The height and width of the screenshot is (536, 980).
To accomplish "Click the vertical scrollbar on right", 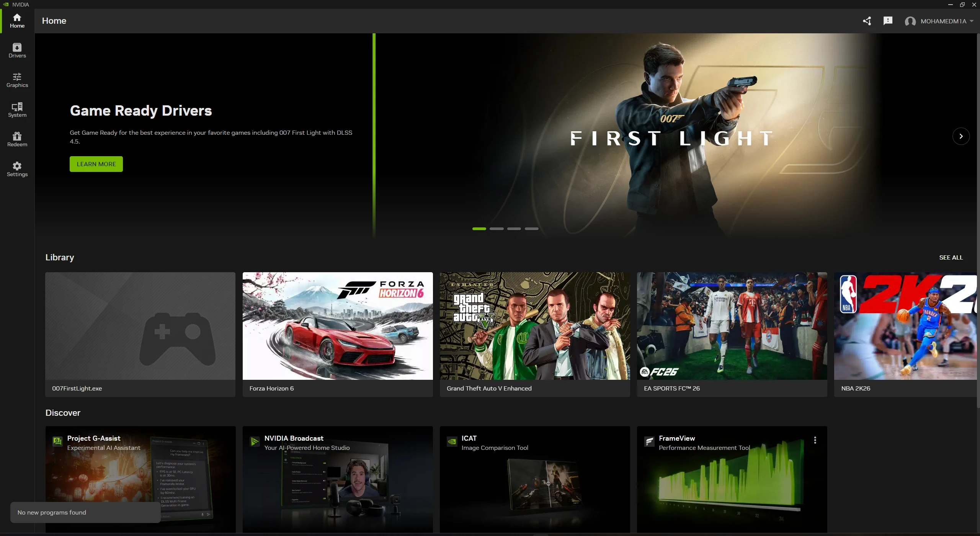I will [978, 220].
